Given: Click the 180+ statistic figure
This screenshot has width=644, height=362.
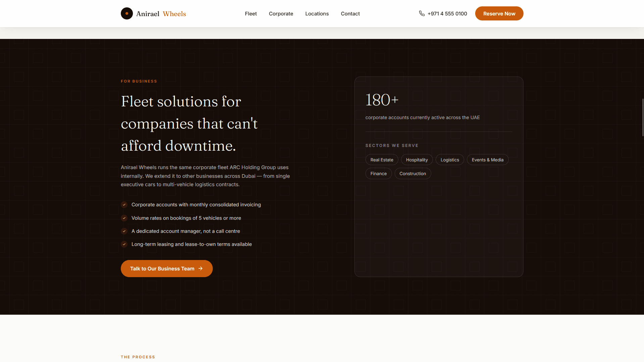Looking at the screenshot, I should coord(382,100).
